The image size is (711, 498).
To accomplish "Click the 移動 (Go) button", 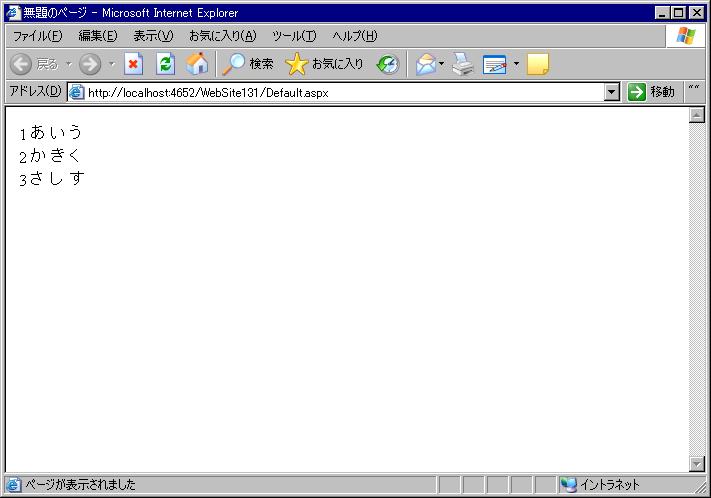I will click(x=652, y=92).
